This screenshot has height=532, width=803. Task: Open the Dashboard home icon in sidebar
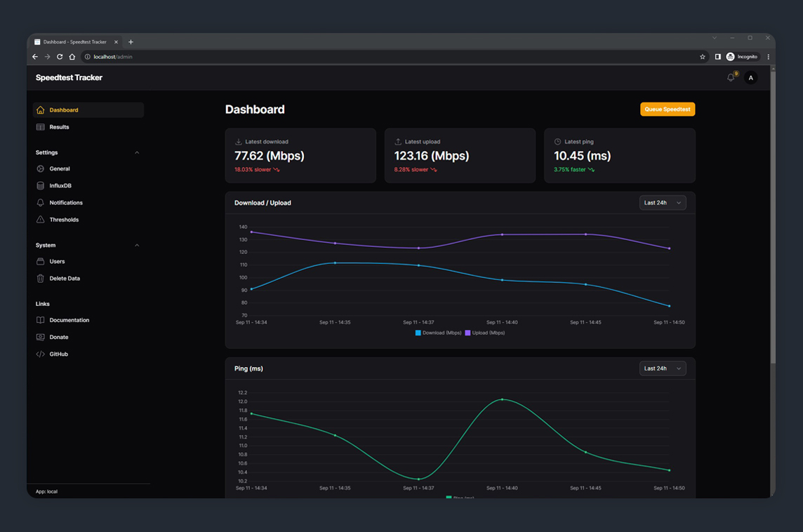[41, 110]
